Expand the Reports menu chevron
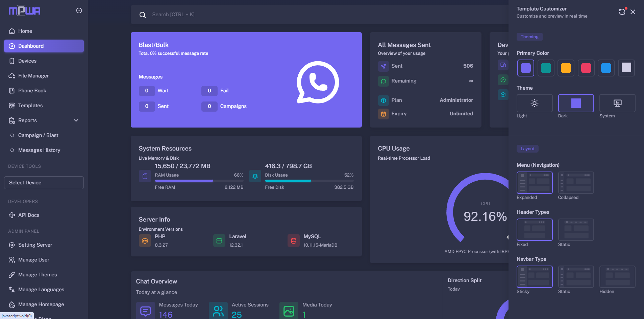644x319 pixels. (x=76, y=120)
